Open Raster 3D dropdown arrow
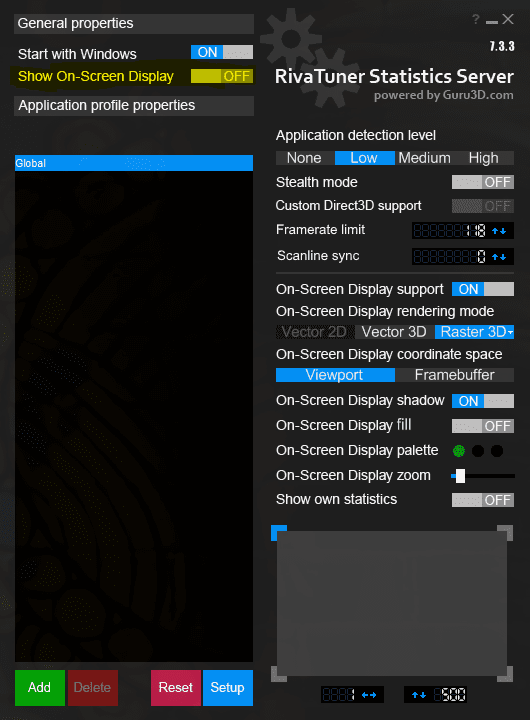The height and width of the screenshot is (720, 530). tap(510, 332)
